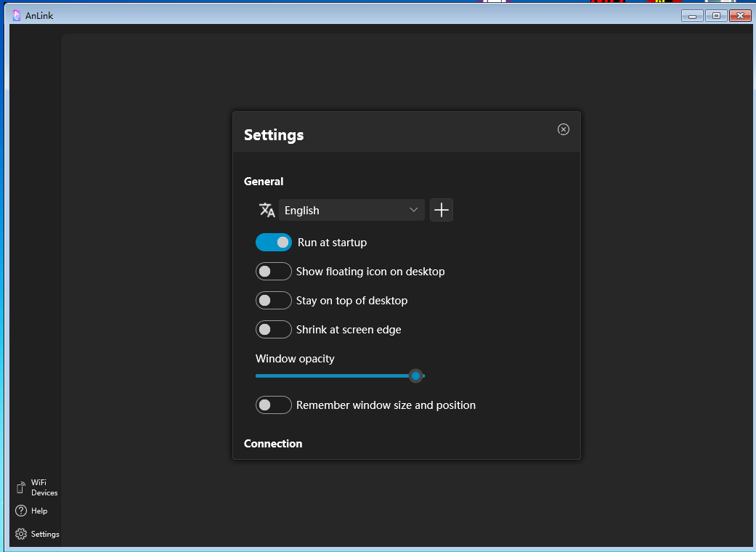Click the AnLink app icon in the title bar
This screenshot has width=756, height=552.
click(x=17, y=15)
